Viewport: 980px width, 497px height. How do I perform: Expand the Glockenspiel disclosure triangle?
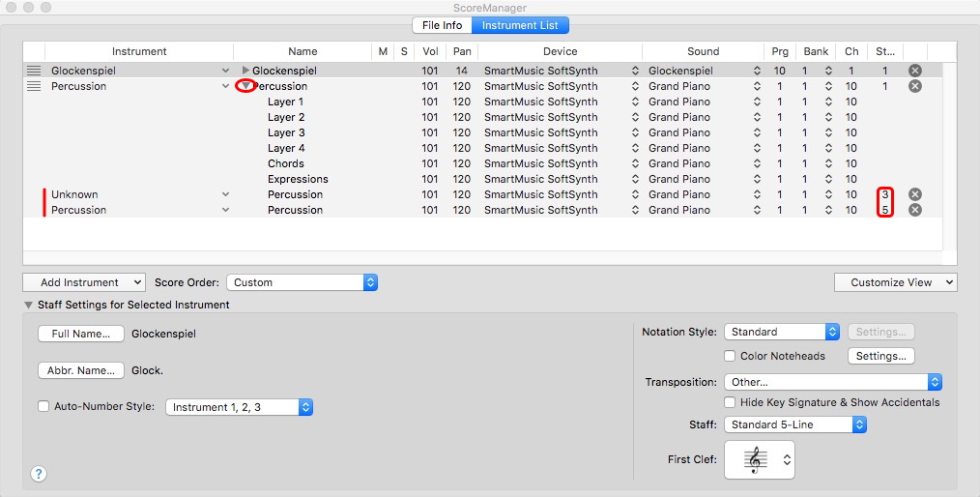245,71
